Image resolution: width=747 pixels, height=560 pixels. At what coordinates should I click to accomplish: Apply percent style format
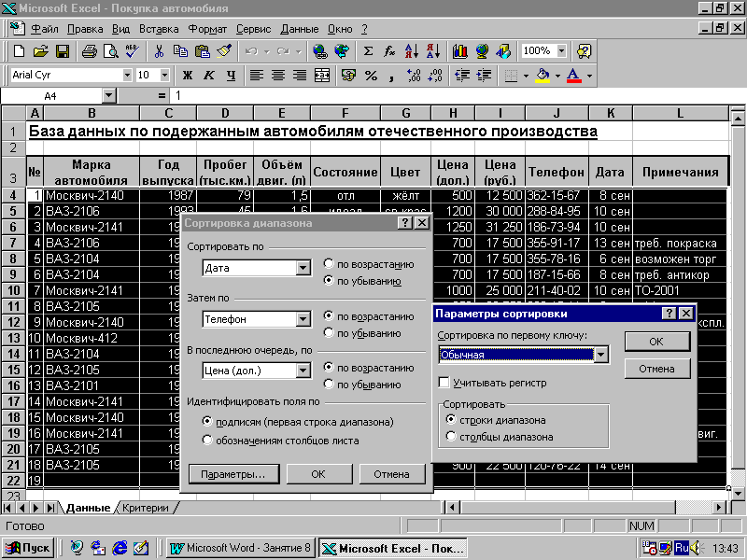(x=371, y=76)
